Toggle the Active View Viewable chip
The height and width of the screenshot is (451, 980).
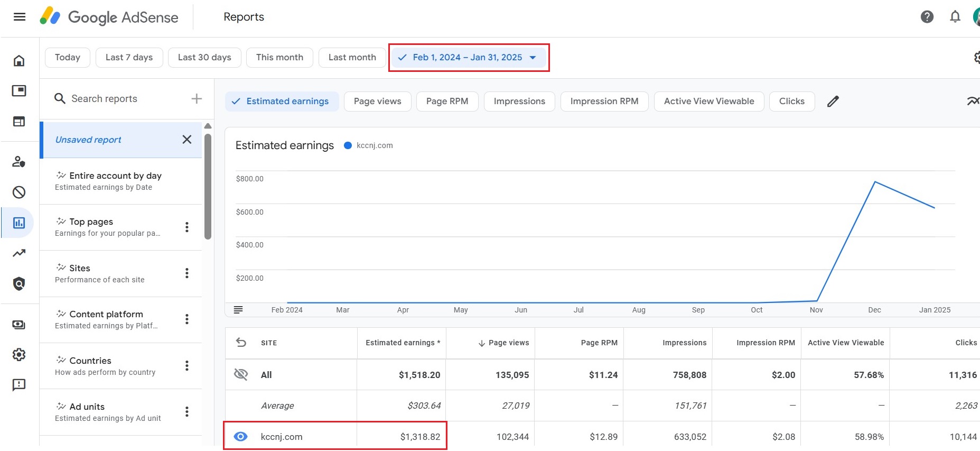click(x=709, y=102)
